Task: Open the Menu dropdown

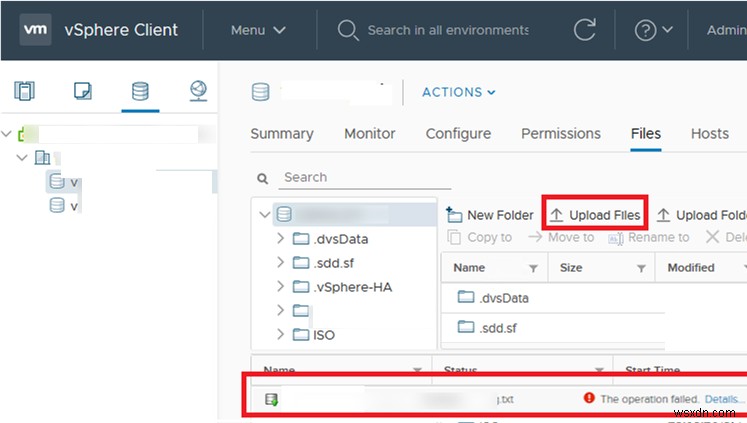Action: [x=258, y=30]
